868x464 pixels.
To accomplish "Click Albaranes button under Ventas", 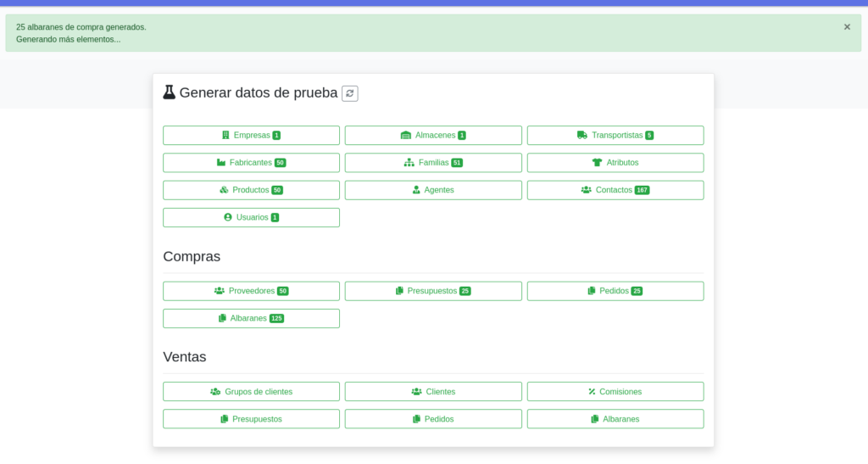I will [x=615, y=419].
